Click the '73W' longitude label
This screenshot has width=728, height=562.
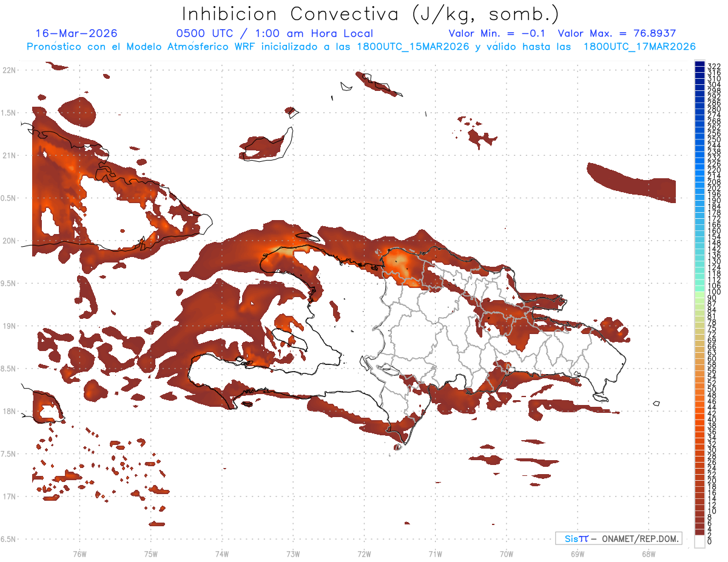[x=293, y=554]
